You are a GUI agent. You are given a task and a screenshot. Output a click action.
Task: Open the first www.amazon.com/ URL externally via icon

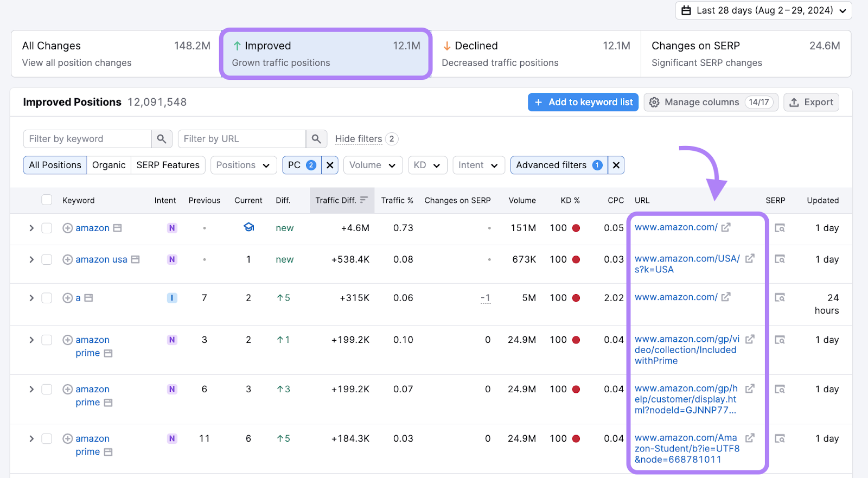coord(726,227)
